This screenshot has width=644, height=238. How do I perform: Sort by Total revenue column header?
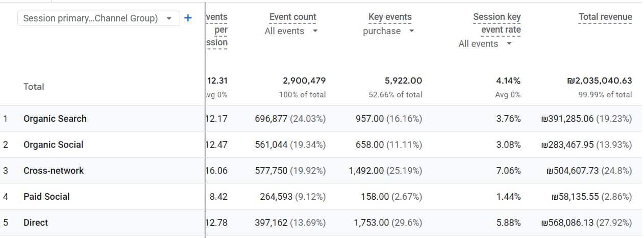[x=605, y=17]
